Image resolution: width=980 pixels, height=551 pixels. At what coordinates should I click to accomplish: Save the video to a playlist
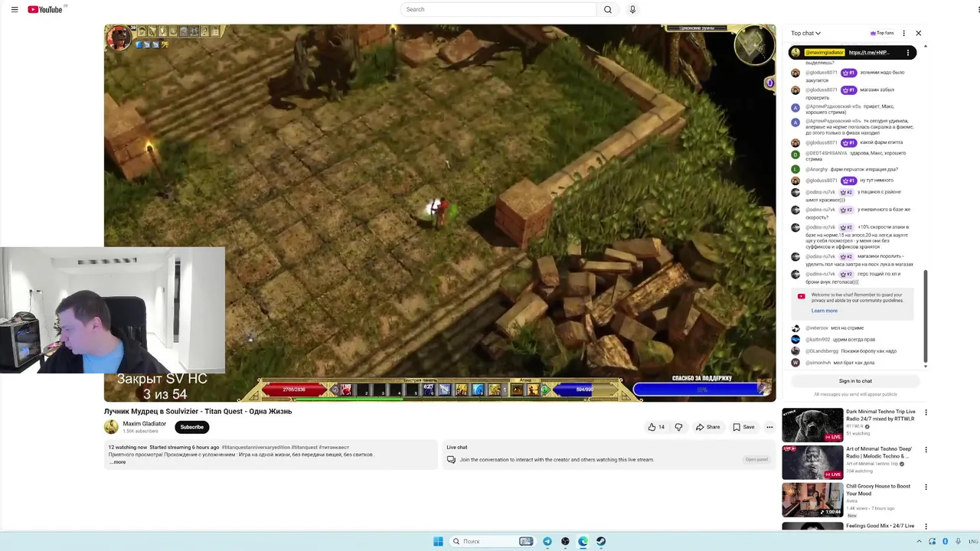pos(743,427)
